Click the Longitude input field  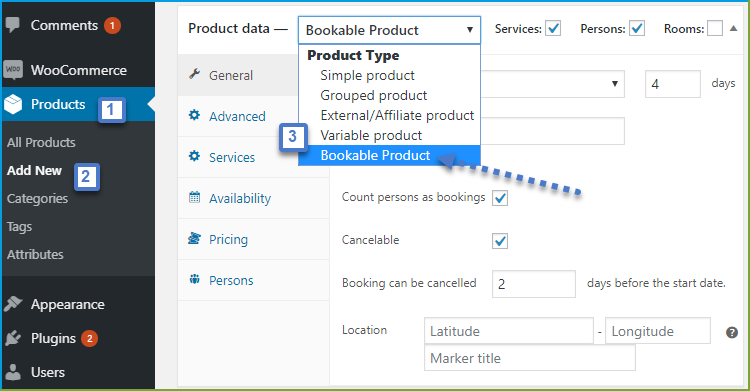[x=658, y=331]
